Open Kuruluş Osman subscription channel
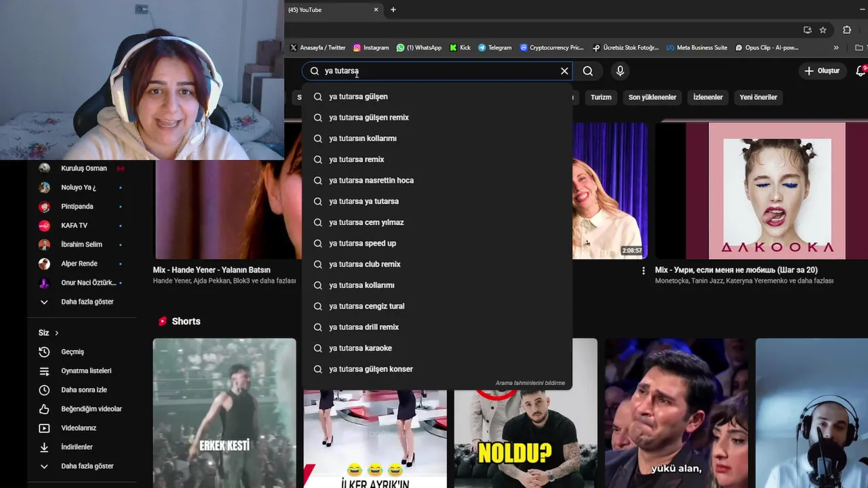868x488 pixels. 83,168
